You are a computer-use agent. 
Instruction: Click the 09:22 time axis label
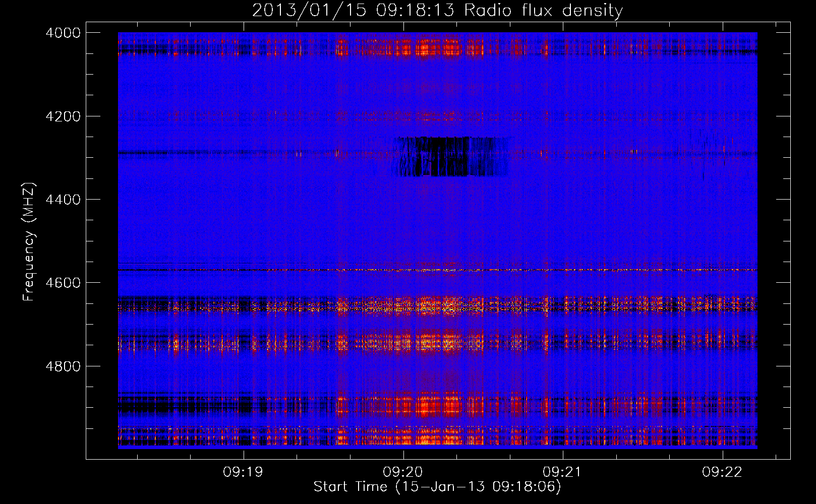(722, 472)
